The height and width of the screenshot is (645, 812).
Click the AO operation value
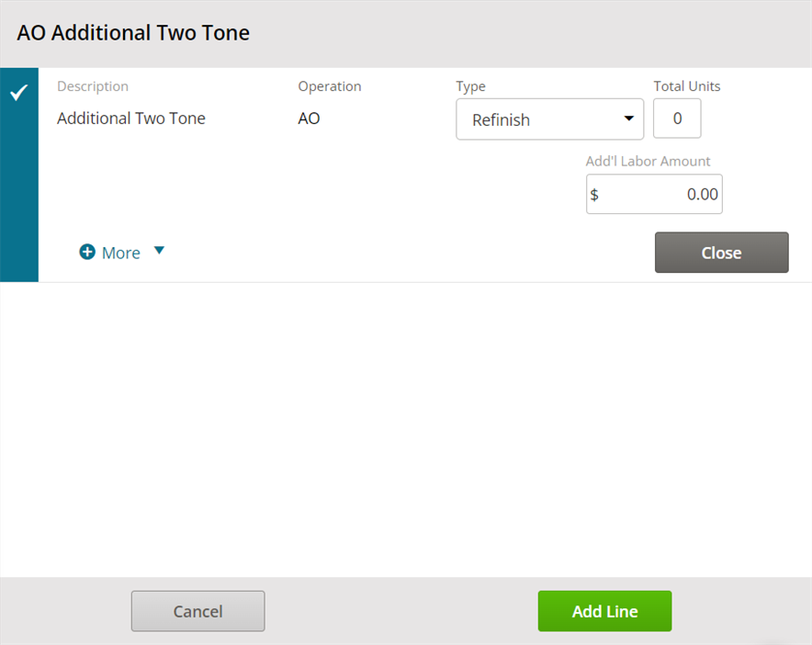pyautogui.click(x=309, y=119)
